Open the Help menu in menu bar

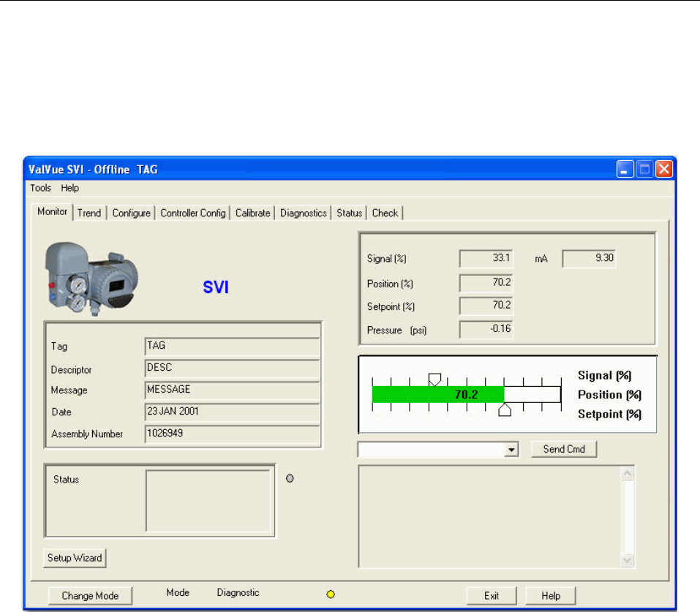pos(70,188)
